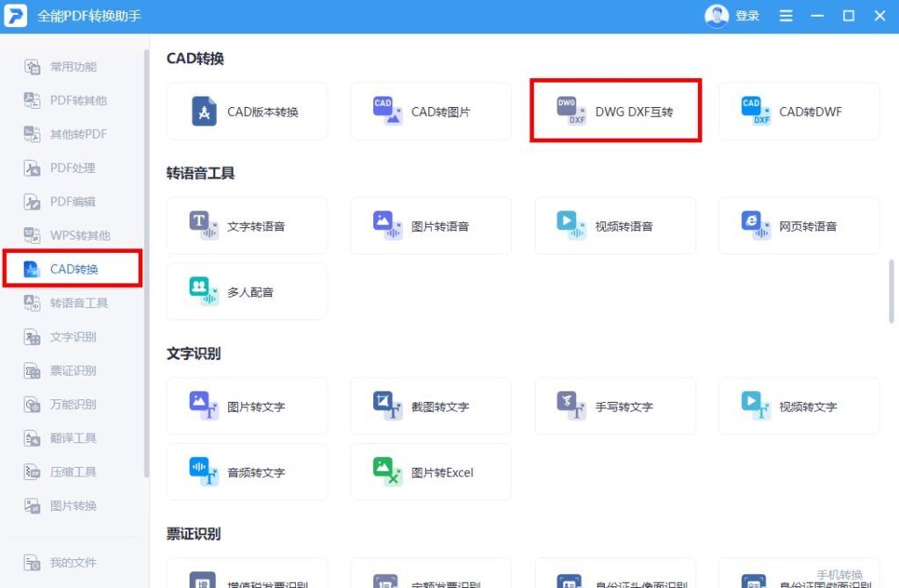The width and height of the screenshot is (899, 588).
Task: Click the 票证识别 section heading
Action: point(193,534)
